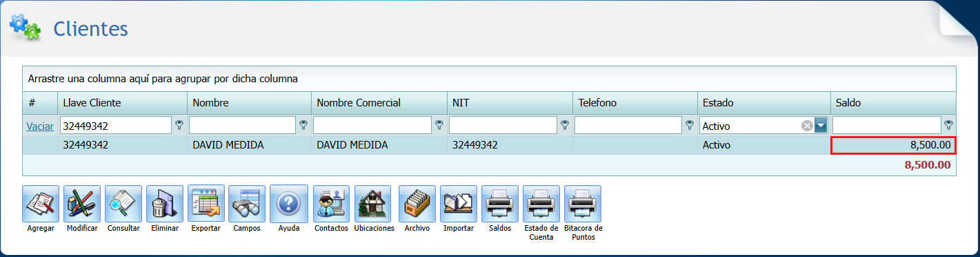Open Ayuda help icon
Image resolution: width=980 pixels, height=257 pixels.
click(288, 203)
